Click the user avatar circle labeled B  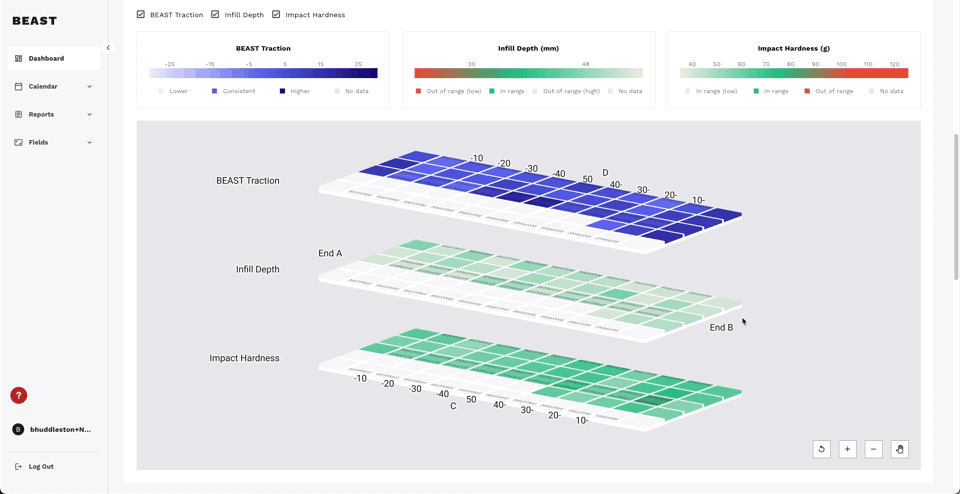tap(18, 430)
